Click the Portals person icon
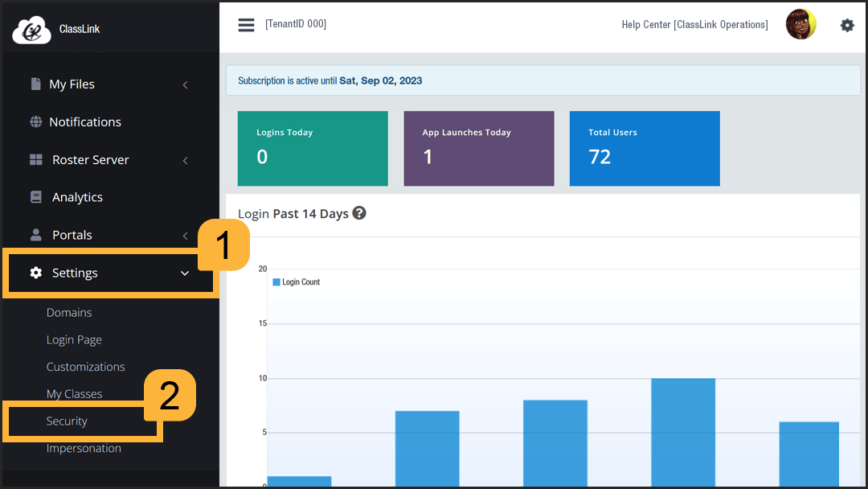Image resolution: width=868 pixels, height=489 pixels. tap(35, 235)
